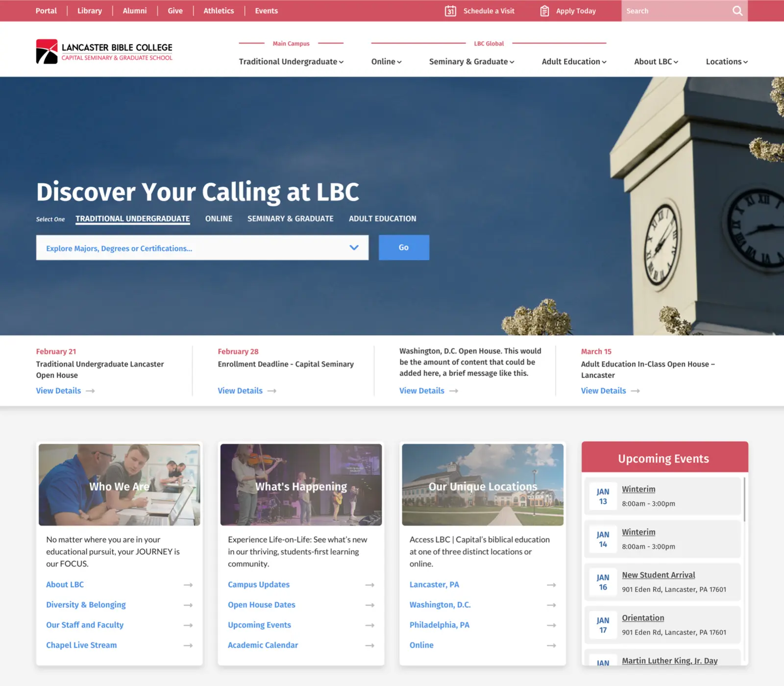This screenshot has width=784, height=686.
Task: Open the Jan 14 Winterim event
Action: (638, 532)
